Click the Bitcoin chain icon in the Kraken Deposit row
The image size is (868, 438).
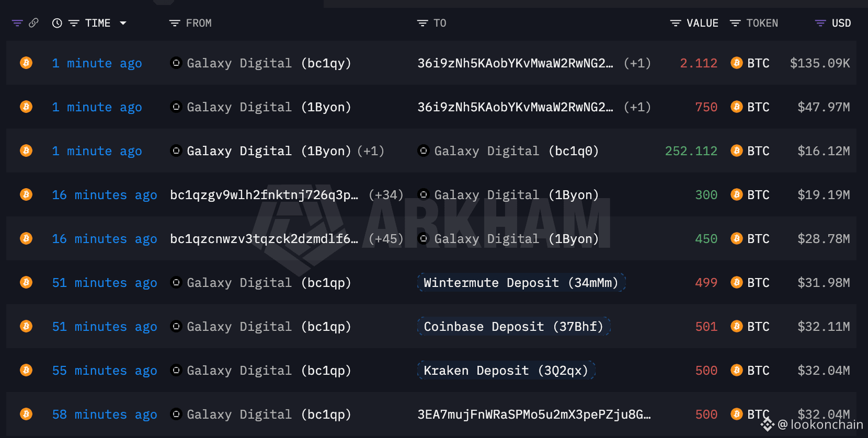tap(26, 370)
